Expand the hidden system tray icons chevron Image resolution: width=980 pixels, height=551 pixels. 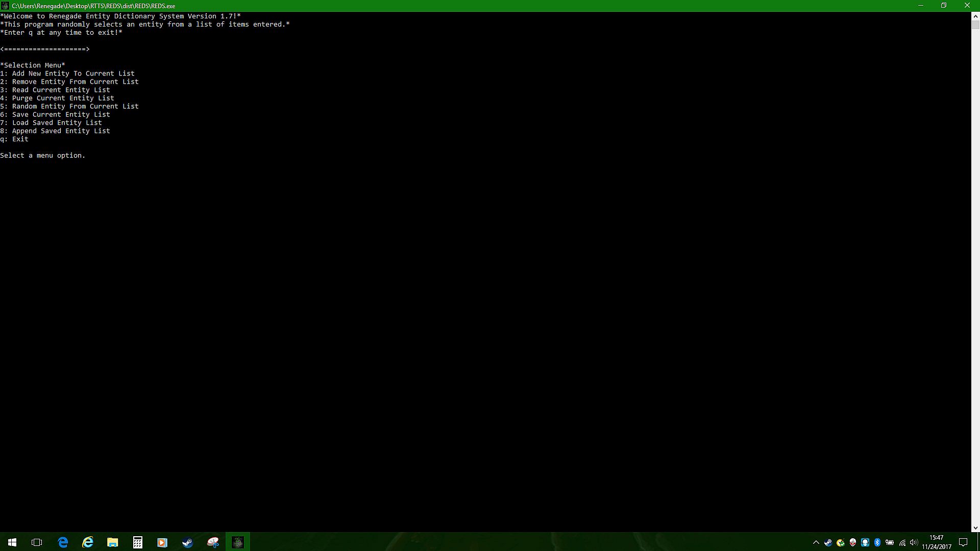coord(816,542)
